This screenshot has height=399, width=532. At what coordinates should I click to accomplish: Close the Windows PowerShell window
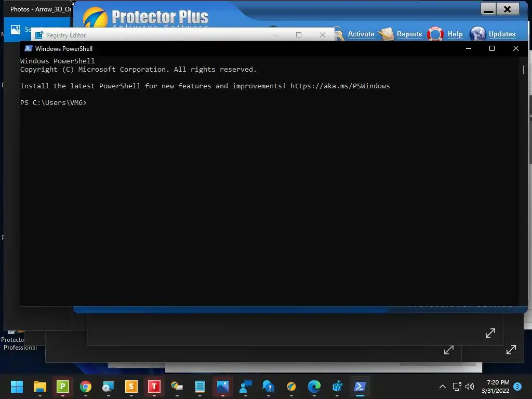point(516,48)
